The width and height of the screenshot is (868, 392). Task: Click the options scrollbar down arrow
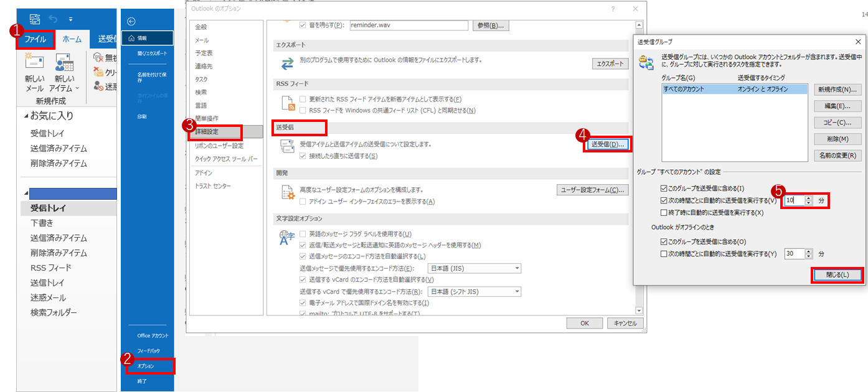click(x=639, y=309)
